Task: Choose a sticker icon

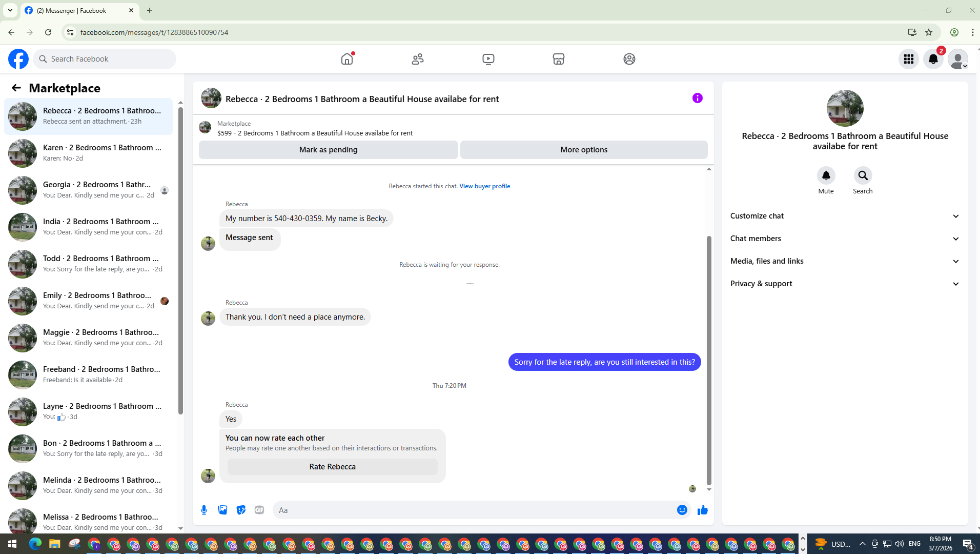Action: [x=241, y=510]
